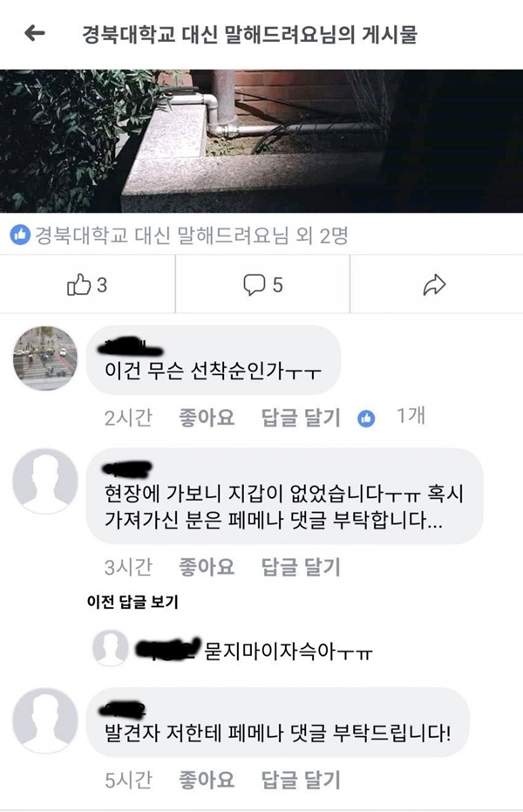Tap the thumbs-up like icon with 3

coord(78,284)
